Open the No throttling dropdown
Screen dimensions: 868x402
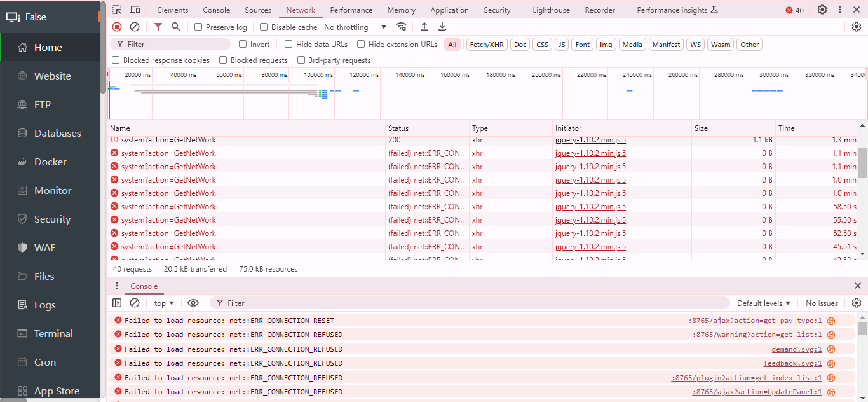[x=355, y=27]
